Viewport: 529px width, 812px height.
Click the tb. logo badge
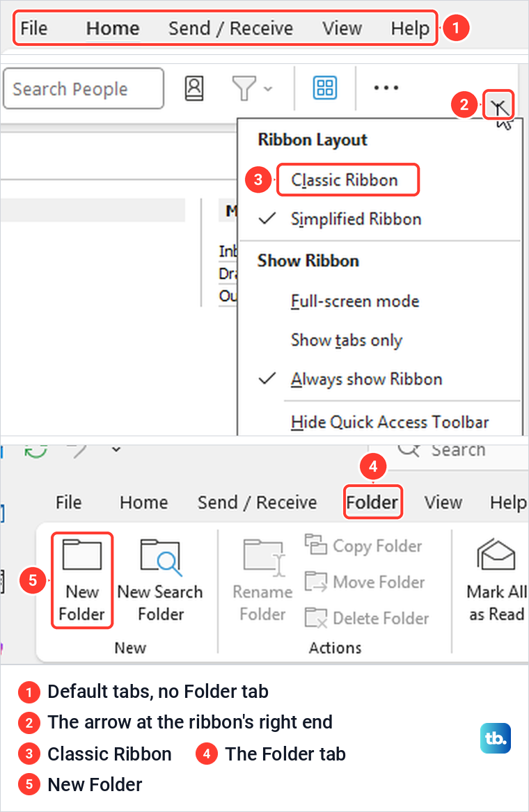pyautogui.click(x=496, y=738)
